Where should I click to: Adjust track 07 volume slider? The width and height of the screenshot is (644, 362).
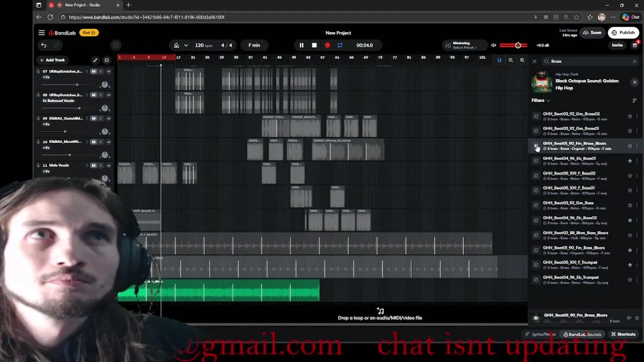[x=76, y=84]
